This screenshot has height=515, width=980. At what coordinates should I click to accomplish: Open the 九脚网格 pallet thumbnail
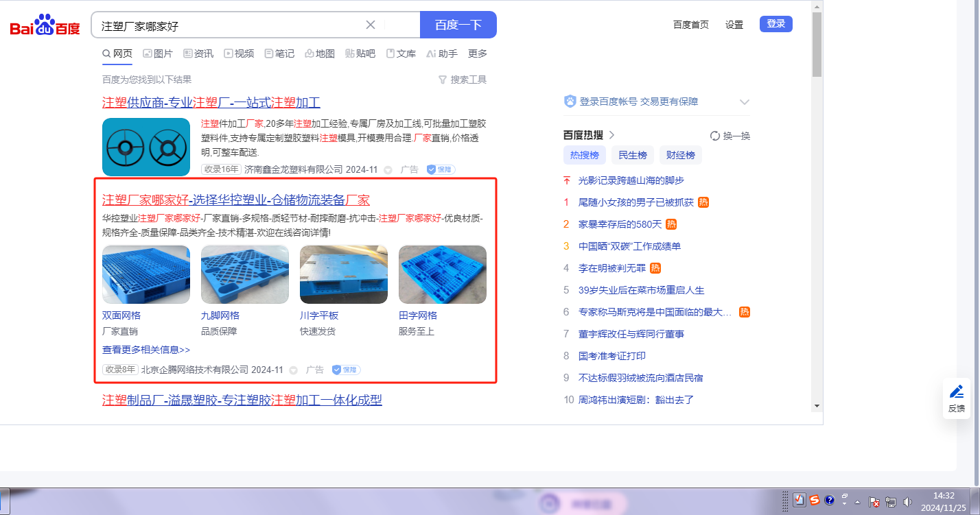click(x=245, y=274)
